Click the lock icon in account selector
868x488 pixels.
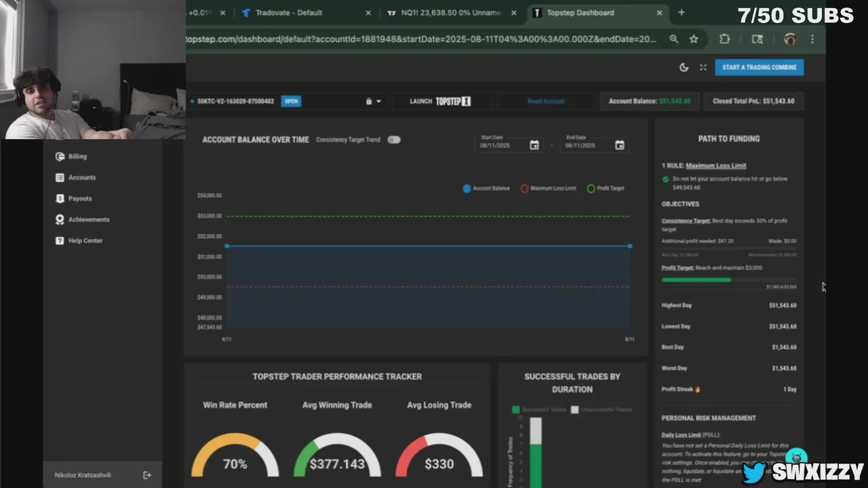coord(369,101)
